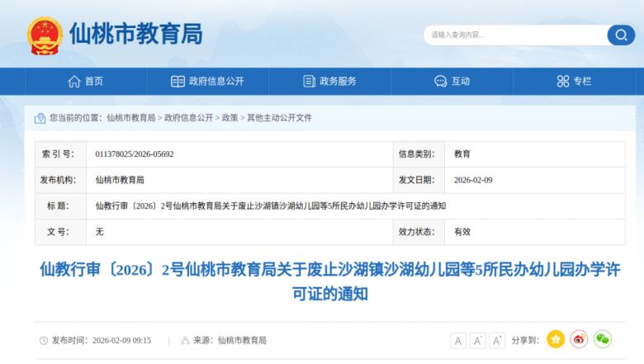
Task: Follow the 政策 breadcrumb link
Action: 230,118
